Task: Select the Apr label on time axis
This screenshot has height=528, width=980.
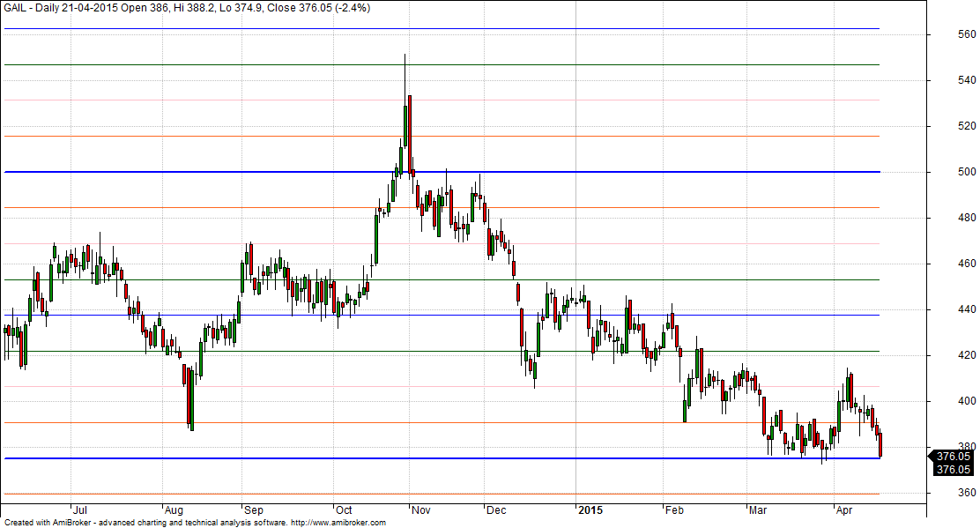Action: (843, 509)
